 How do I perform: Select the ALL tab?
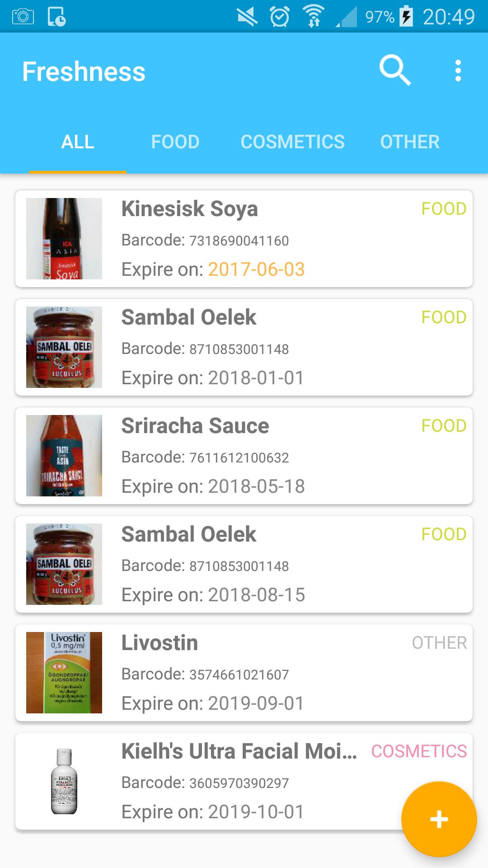pyautogui.click(x=78, y=142)
